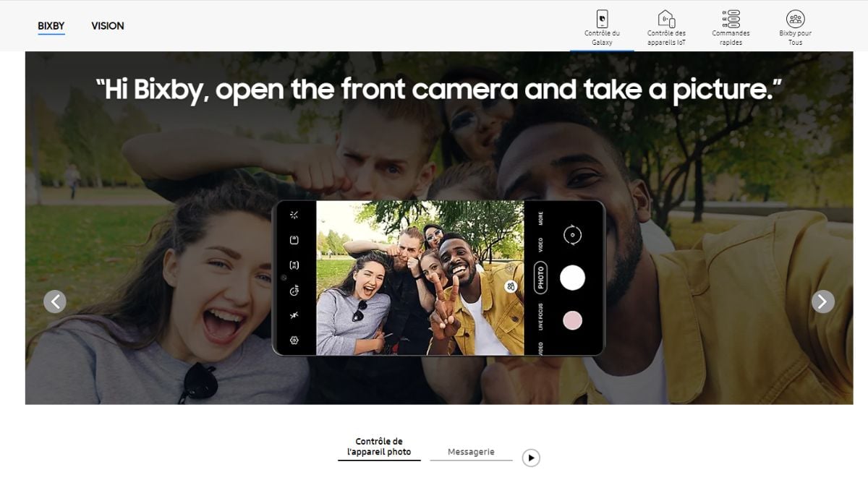The width and height of the screenshot is (868, 488).
Task: Select Contrôle de l'appareil photo slide
Action: [379, 447]
